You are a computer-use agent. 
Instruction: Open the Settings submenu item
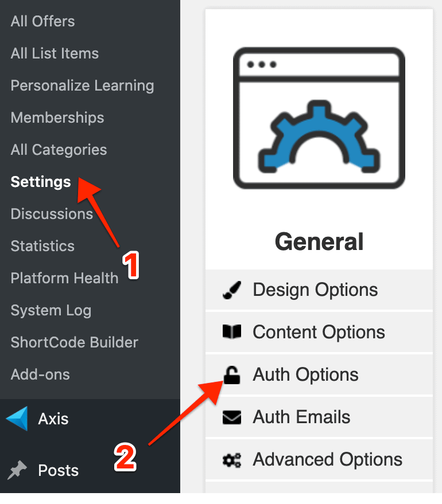tap(41, 182)
